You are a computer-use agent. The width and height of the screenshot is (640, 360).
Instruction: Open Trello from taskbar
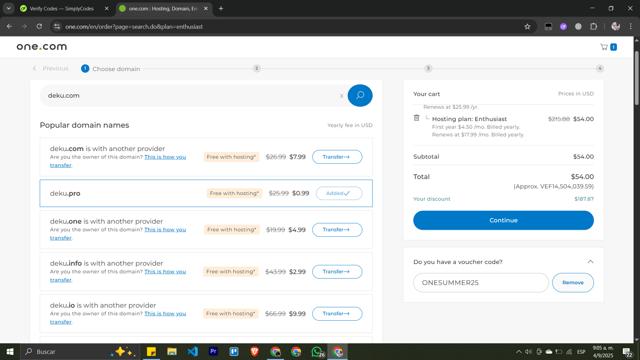(x=234, y=351)
